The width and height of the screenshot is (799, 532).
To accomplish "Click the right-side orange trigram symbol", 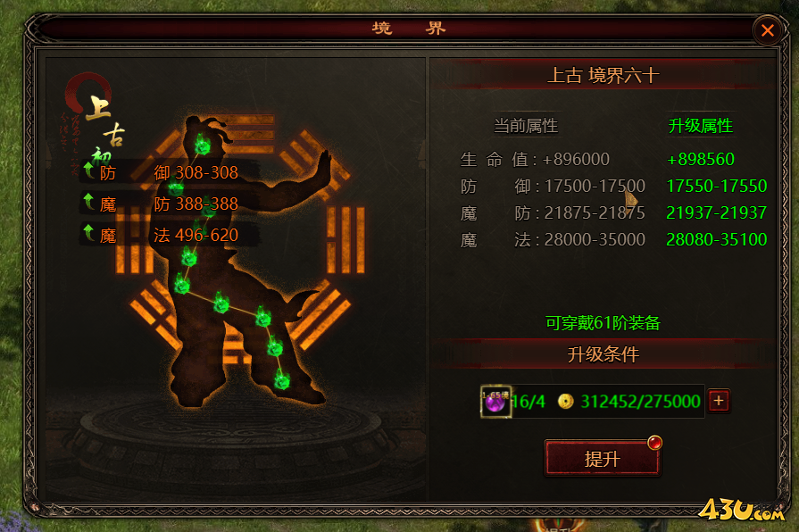I will [346, 239].
